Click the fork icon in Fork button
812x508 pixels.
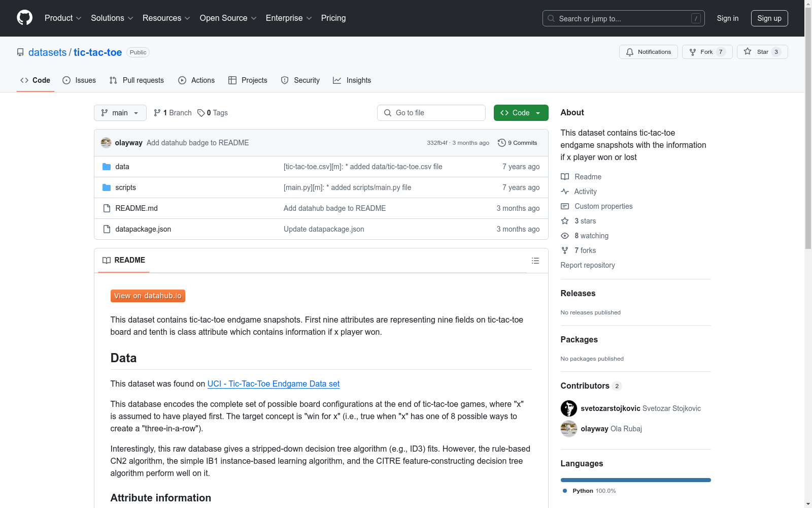[x=693, y=52]
